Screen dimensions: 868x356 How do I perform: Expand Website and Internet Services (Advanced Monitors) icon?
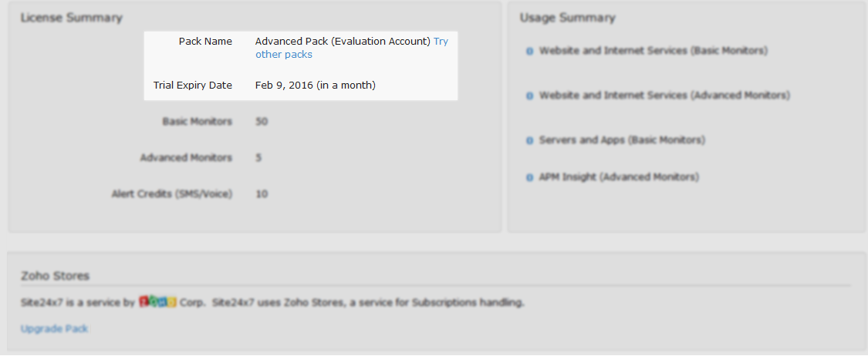(x=530, y=96)
